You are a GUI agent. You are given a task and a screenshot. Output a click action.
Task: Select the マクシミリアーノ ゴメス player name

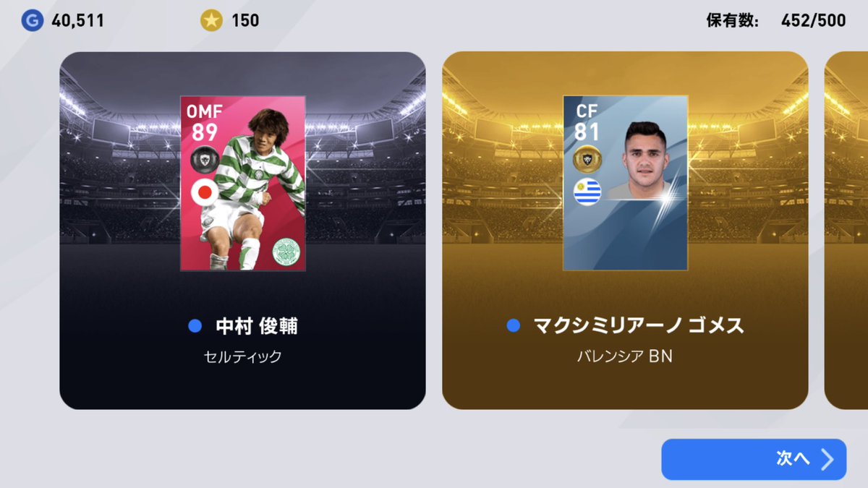639,326
